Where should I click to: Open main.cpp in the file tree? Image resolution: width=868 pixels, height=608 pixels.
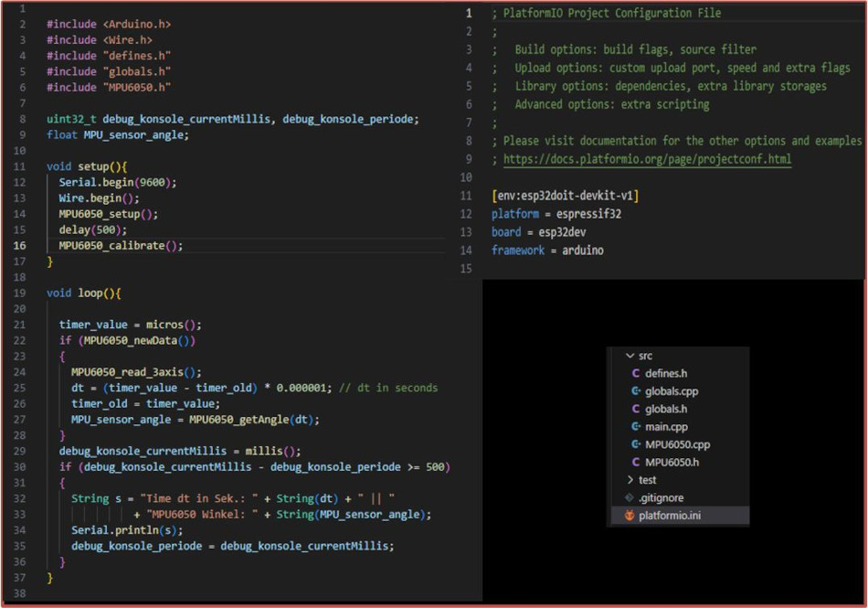point(666,427)
